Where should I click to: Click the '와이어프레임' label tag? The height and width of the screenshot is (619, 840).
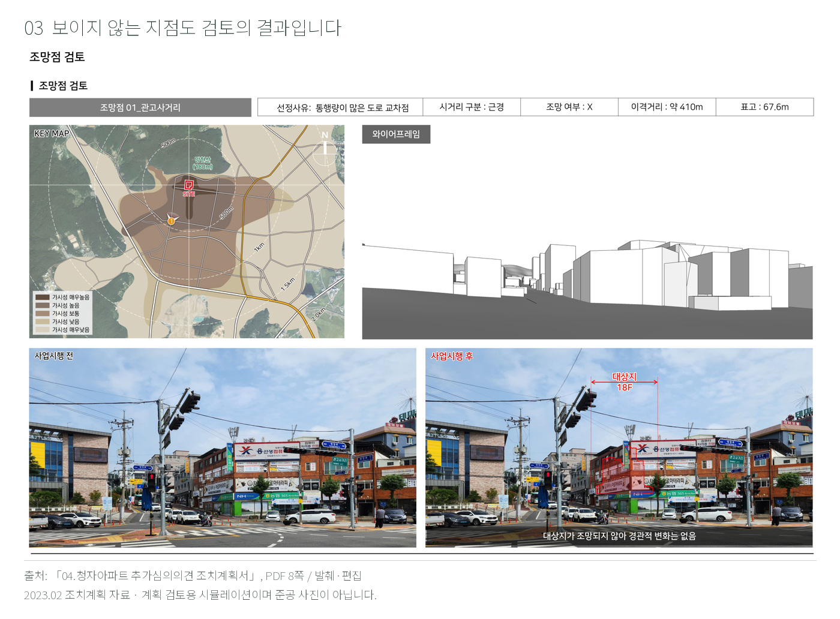pyautogui.click(x=396, y=134)
